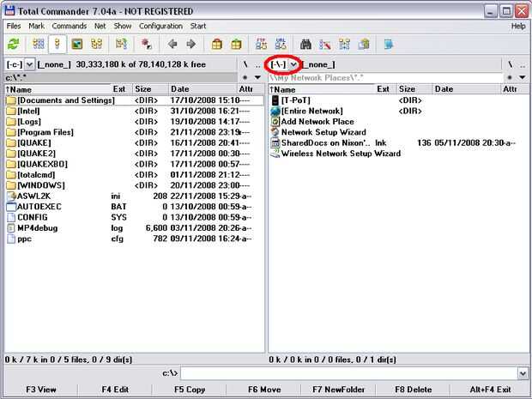Go Back with the left arrow icon

172,44
